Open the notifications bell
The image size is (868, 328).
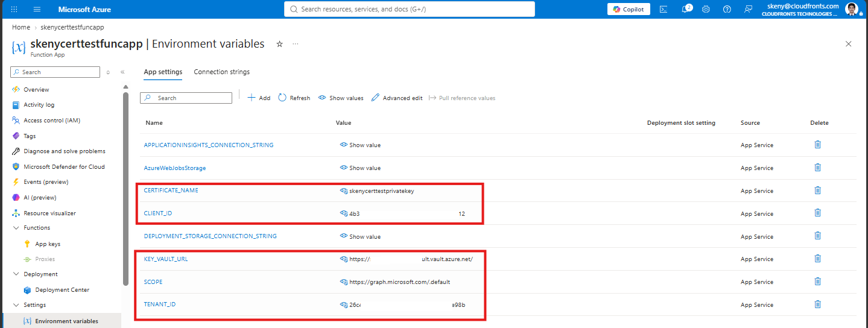[x=685, y=9]
